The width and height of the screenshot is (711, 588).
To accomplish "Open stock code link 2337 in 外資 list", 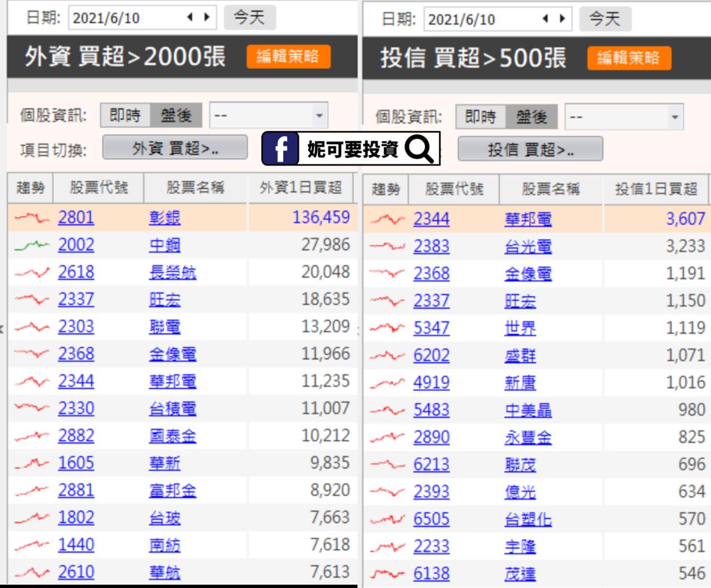I will [76, 300].
